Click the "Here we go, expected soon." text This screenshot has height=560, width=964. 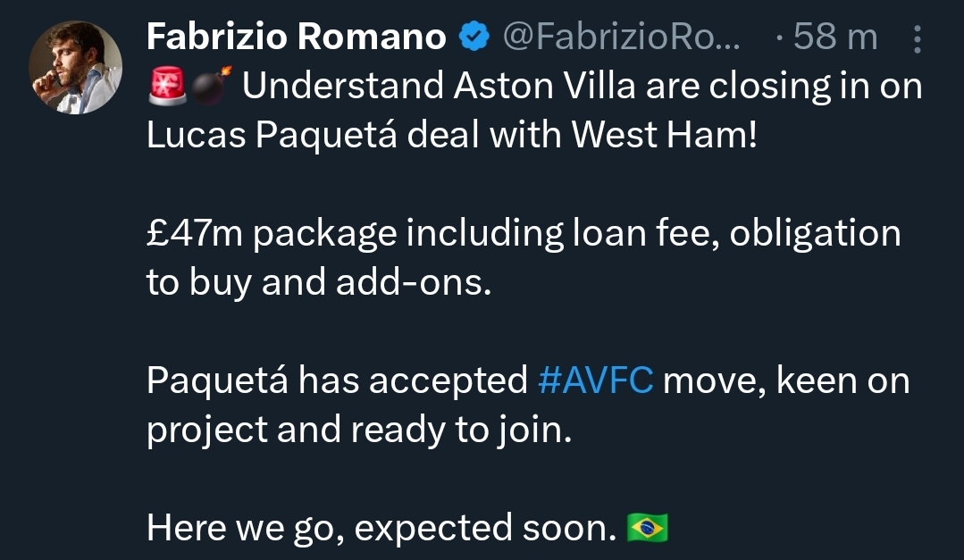[x=381, y=529]
